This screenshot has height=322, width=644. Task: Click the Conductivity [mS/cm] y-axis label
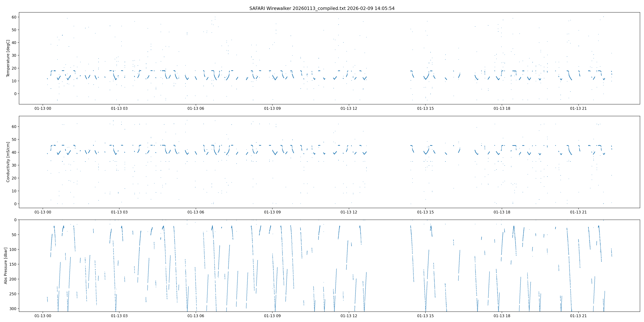[8, 162]
